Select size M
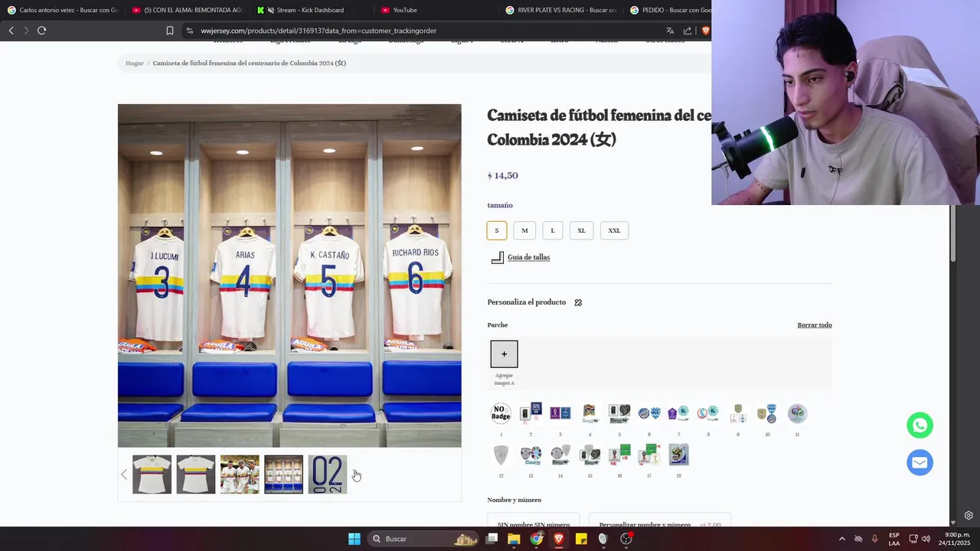 point(524,230)
